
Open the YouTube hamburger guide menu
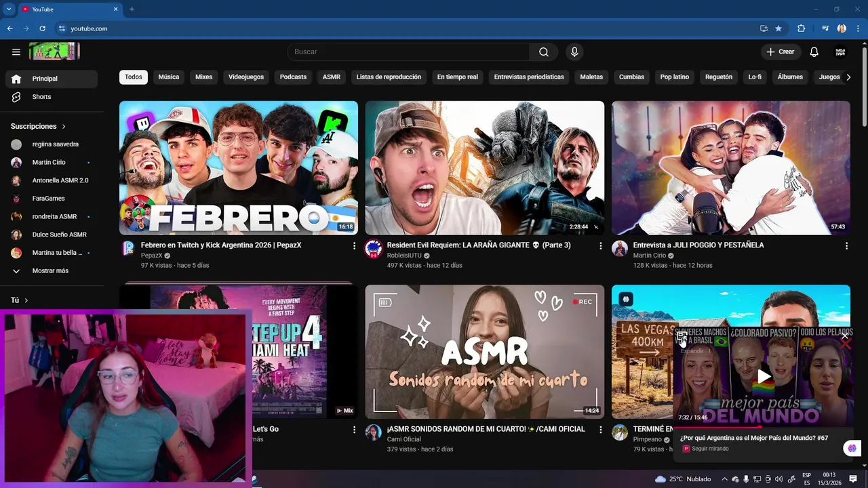pyautogui.click(x=16, y=52)
